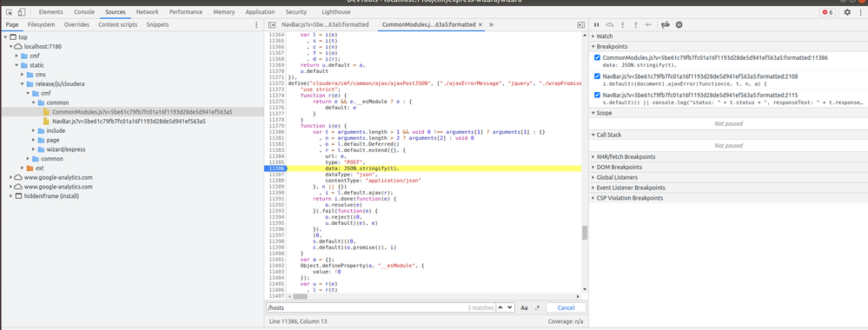868x330 pixels.
Task: Go to next search match
Action: click(x=510, y=307)
